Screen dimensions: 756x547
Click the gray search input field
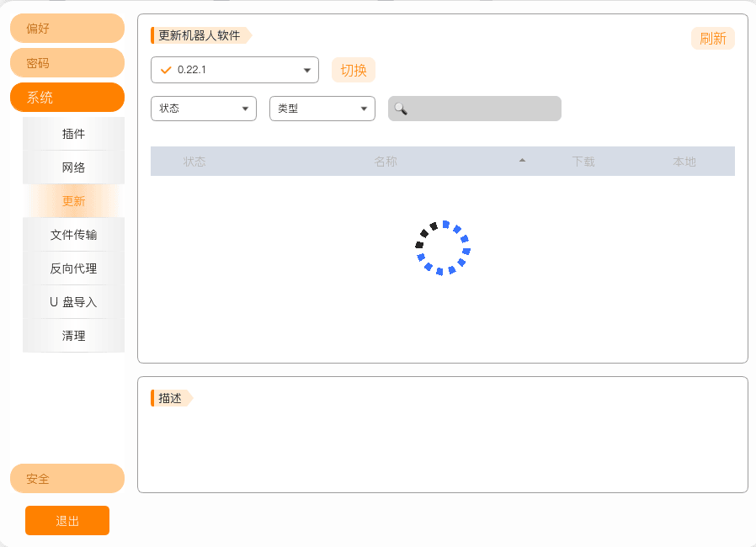pos(475,109)
